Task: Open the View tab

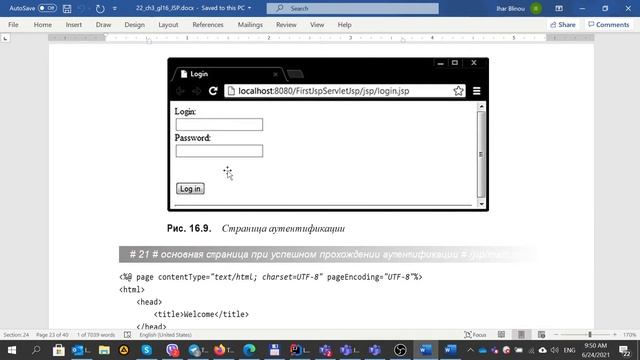Action: 317,24
